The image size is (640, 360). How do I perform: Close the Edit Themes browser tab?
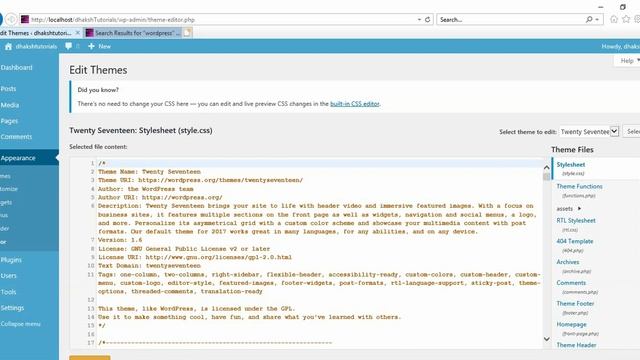click(x=78, y=33)
